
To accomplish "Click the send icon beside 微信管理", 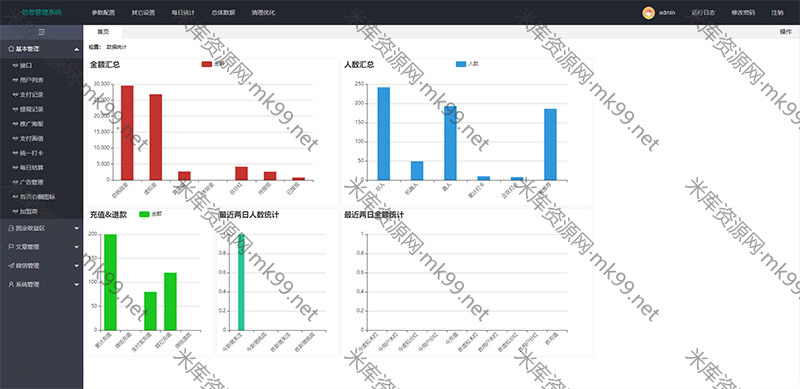I will (11, 265).
